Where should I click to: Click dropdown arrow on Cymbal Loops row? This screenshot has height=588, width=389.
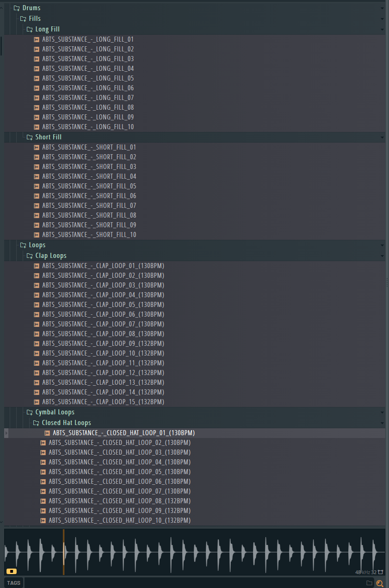tap(382, 413)
